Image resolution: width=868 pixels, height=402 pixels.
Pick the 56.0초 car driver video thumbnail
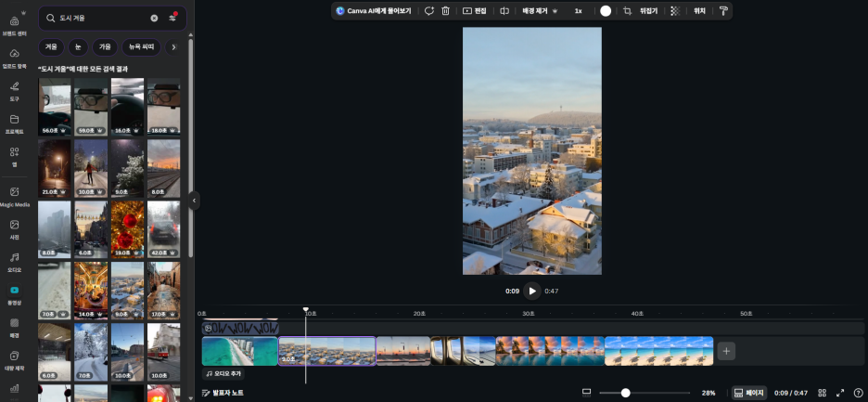pyautogui.click(x=54, y=107)
